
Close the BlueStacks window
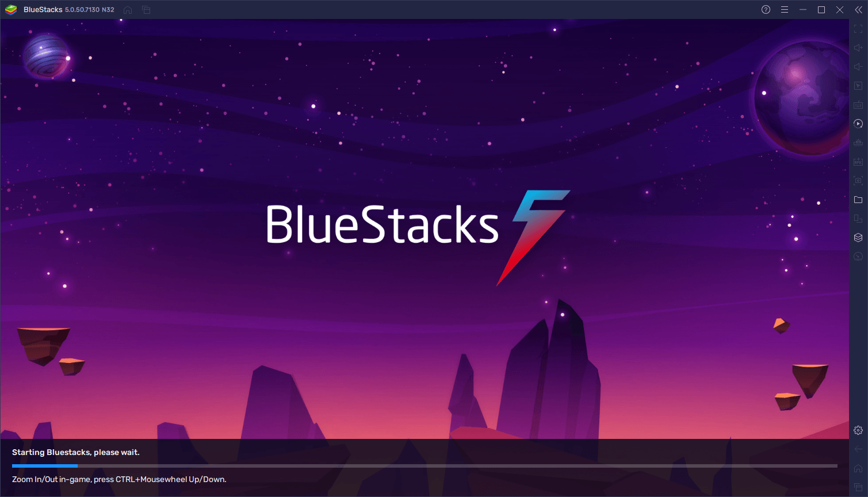840,10
